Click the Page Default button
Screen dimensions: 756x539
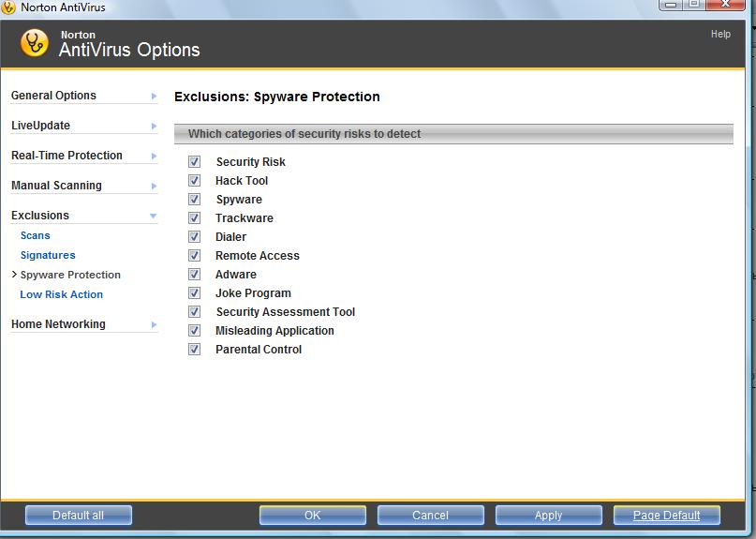pos(667,516)
